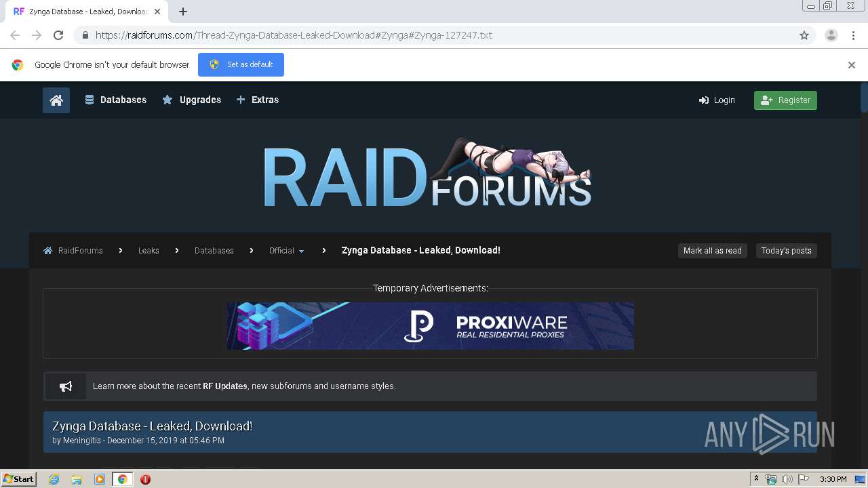The width and height of the screenshot is (868, 488).
Task: Dismiss the default browser notification bar
Action: pyautogui.click(x=852, y=65)
